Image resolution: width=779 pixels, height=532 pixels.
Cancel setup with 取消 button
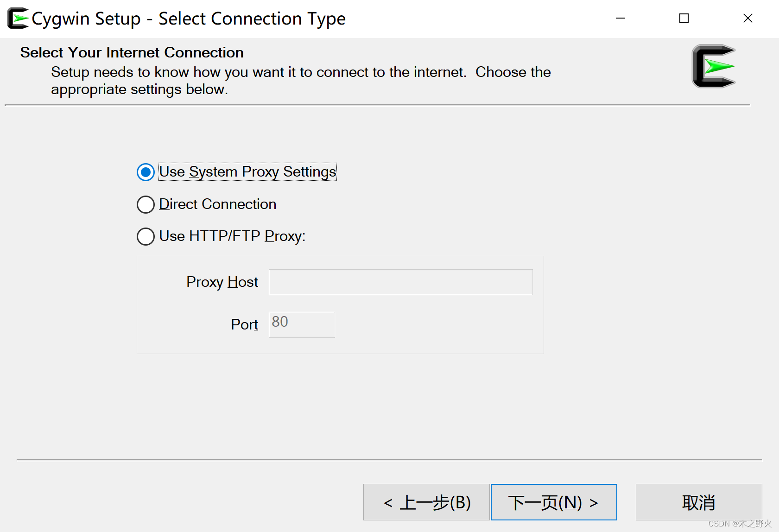click(x=699, y=502)
